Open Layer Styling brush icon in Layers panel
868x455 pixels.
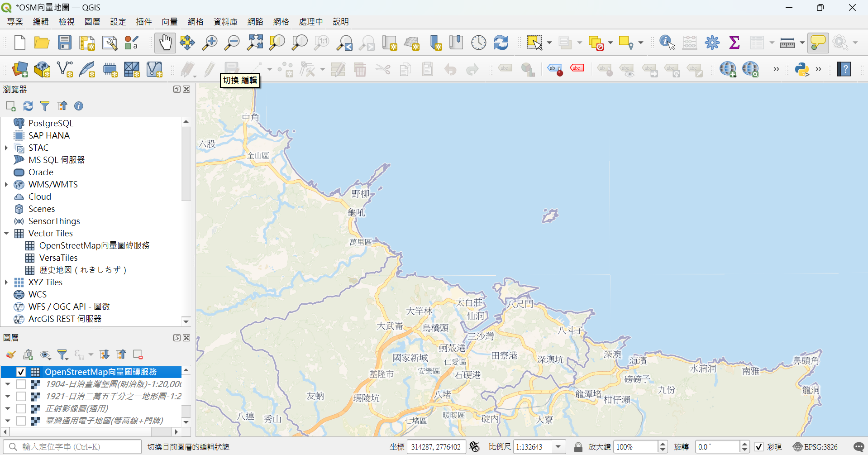11,354
